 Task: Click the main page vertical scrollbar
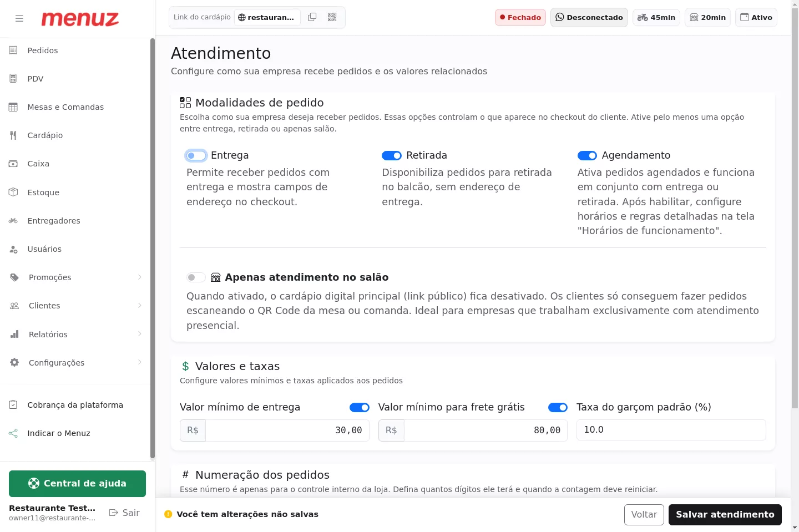(795, 208)
